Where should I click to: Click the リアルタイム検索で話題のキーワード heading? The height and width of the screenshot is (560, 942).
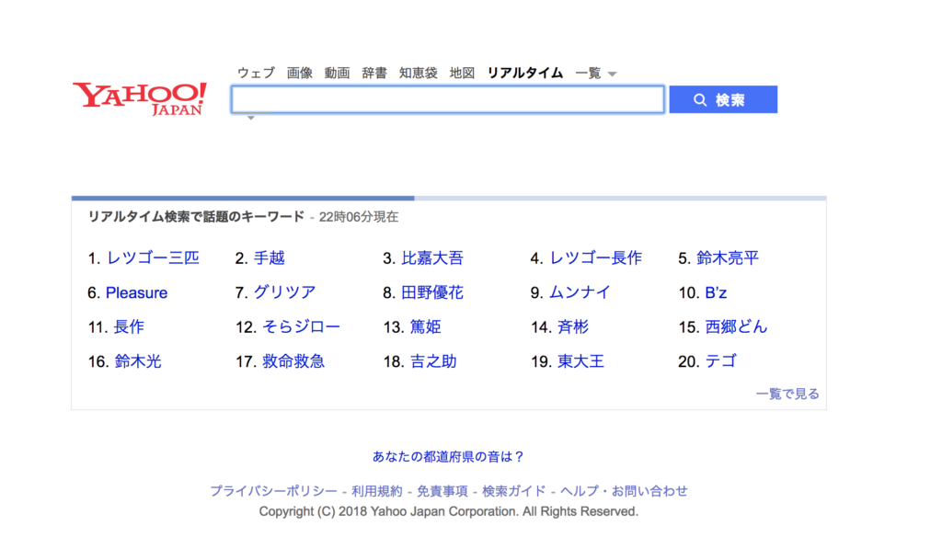click(197, 217)
